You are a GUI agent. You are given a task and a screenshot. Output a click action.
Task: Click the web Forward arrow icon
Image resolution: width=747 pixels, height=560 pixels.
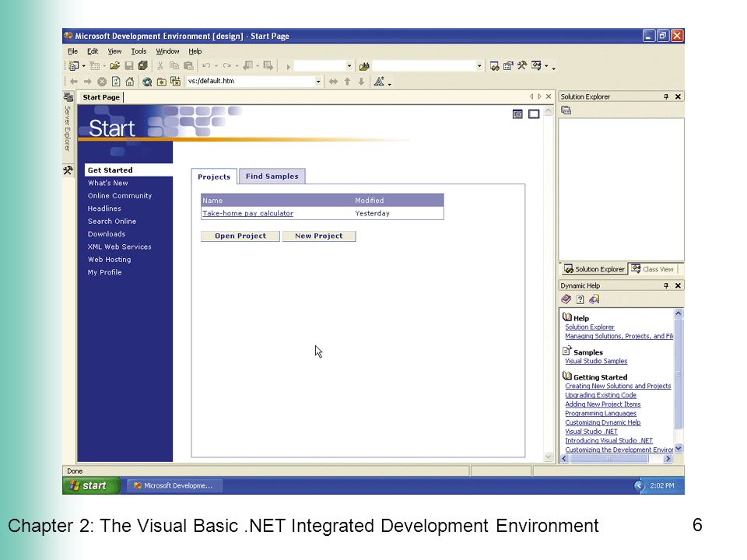pyautogui.click(x=88, y=82)
